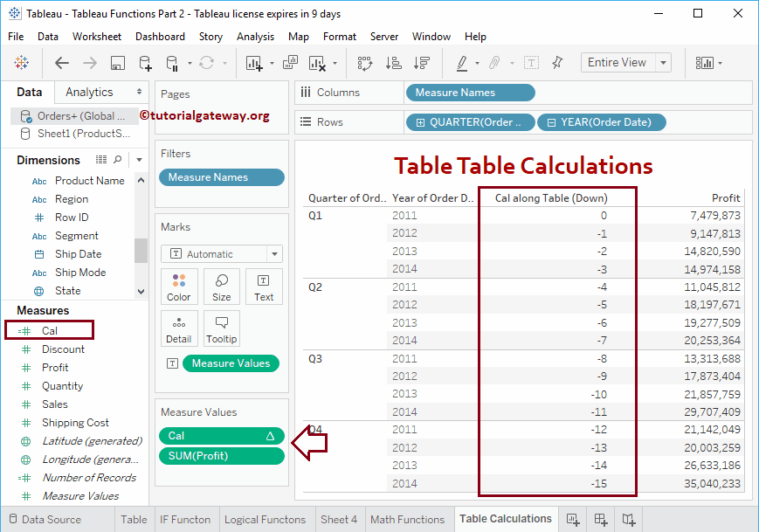Select the Cal measure field
Image resolution: width=759 pixels, height=532 pixels.
tap(50, 330)
